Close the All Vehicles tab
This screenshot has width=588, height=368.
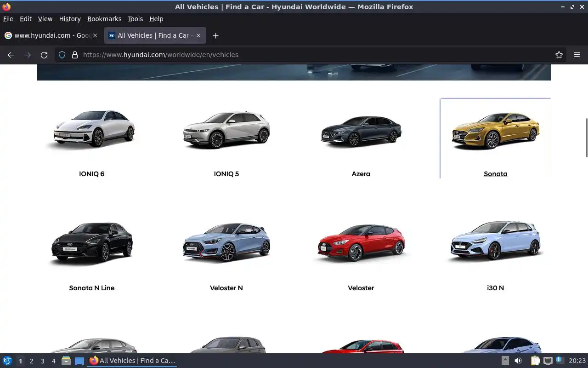pyautogui.click(x=198, y=35)
